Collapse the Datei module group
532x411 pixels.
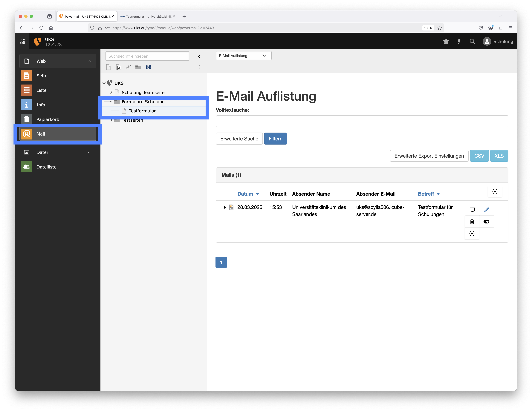pos(89,152)
